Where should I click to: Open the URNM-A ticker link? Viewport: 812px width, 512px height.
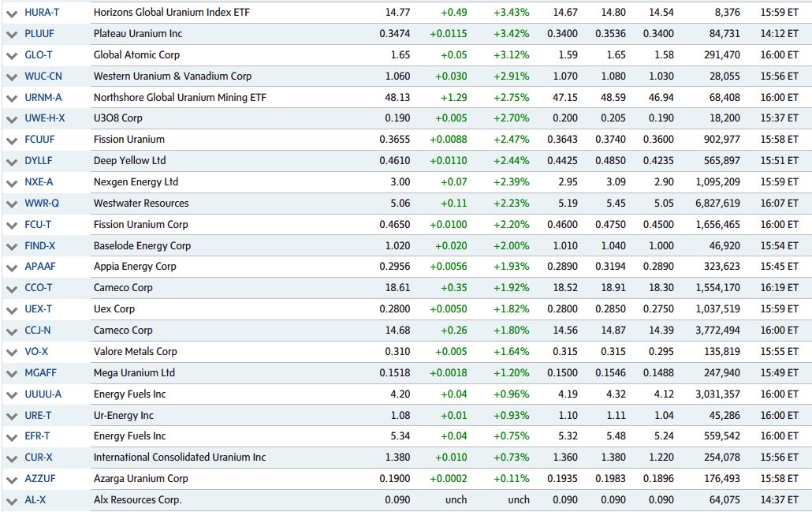(43, 97)
